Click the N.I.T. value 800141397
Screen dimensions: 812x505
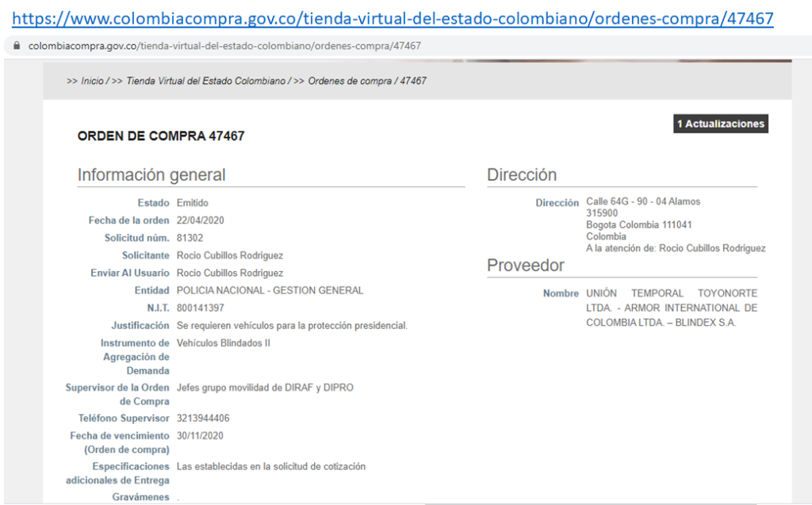pyautogui.click(x=200, y=308)
